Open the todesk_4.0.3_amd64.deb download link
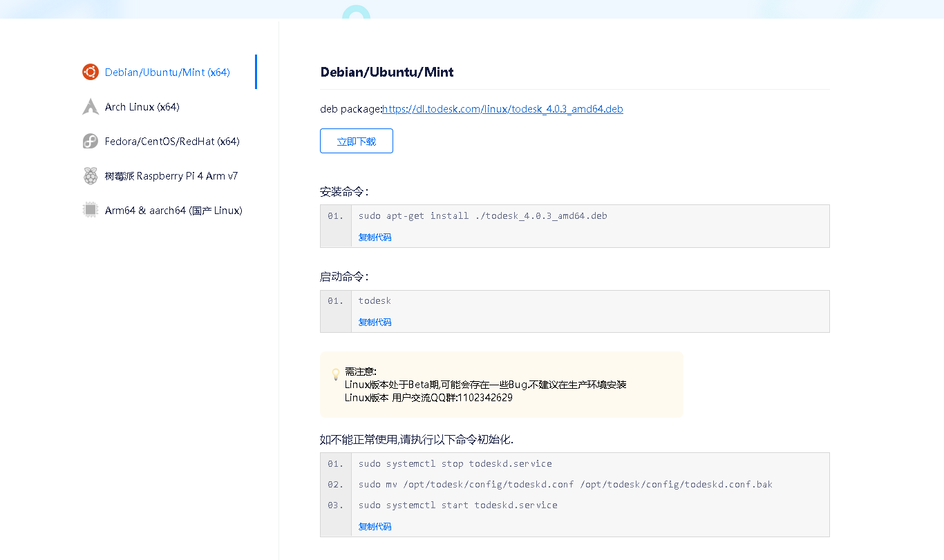The width and height of the screenshot is (944, 560). (x=503, y=108)
